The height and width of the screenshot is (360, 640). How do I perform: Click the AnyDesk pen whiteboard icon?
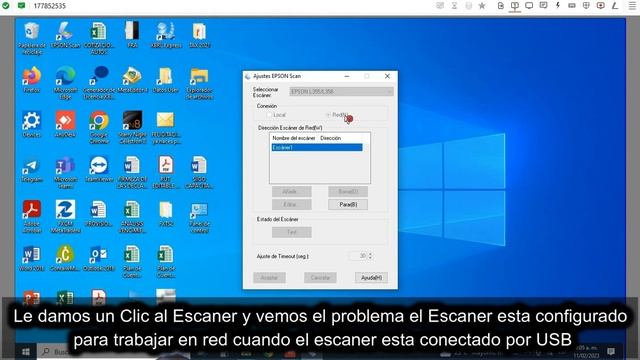[615, 6]
